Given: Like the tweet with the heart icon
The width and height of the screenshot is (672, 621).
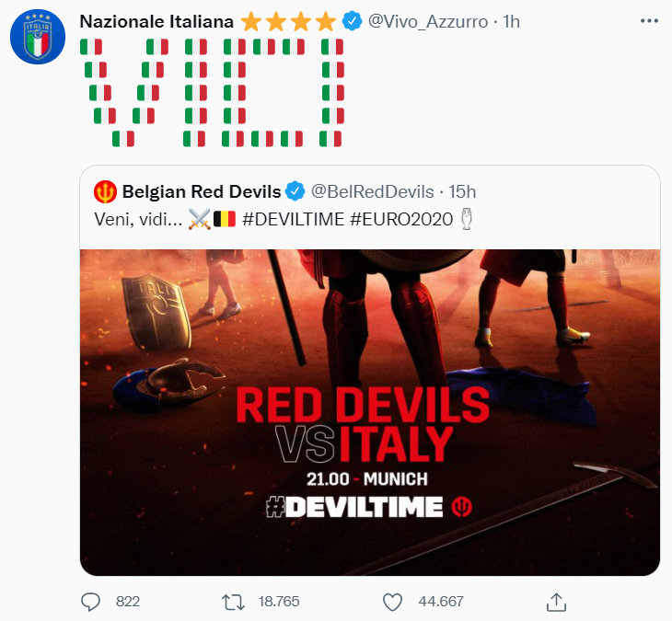Looking at the screenshot, I should 393,601.
